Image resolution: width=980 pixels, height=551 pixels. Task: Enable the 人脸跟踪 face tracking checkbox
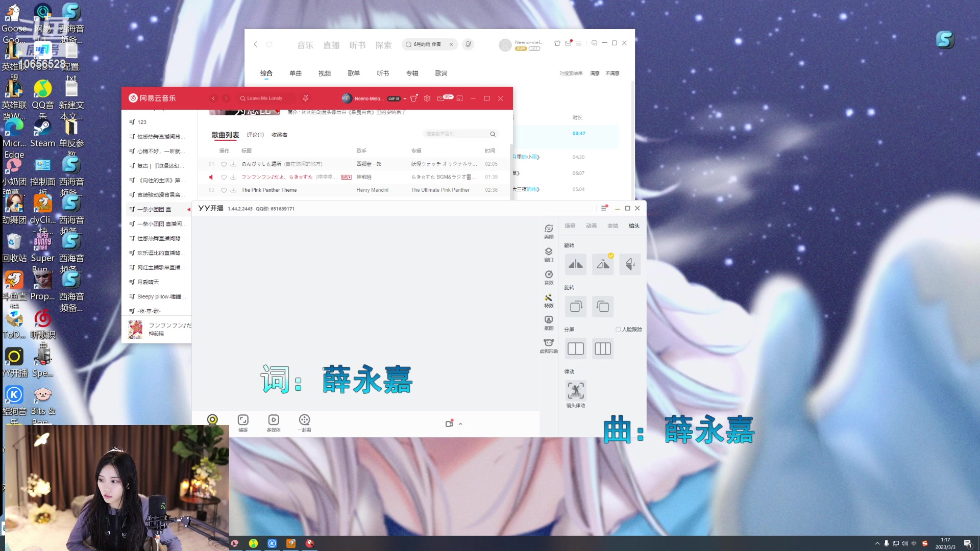pos(618,330)
